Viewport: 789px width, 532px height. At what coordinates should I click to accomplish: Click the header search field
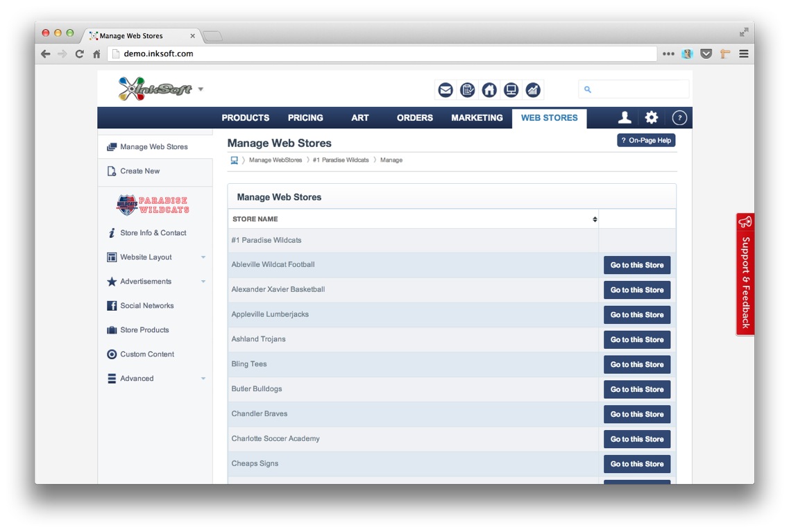point(634,89)
